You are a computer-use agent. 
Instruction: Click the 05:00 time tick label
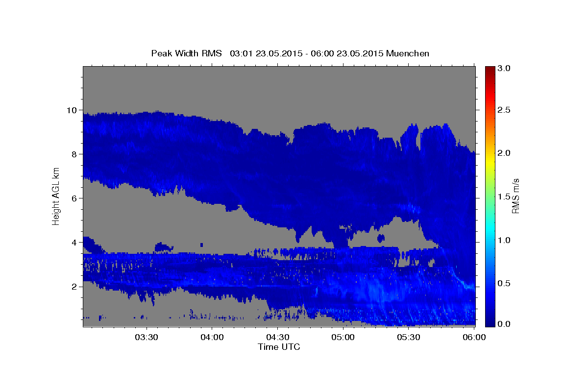[x=343, y=338]
